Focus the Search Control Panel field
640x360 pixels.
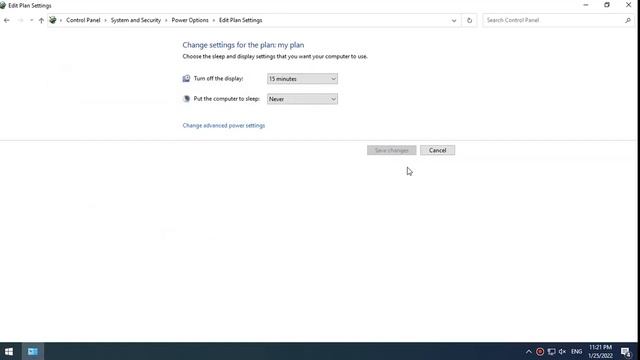click(558, 20)
